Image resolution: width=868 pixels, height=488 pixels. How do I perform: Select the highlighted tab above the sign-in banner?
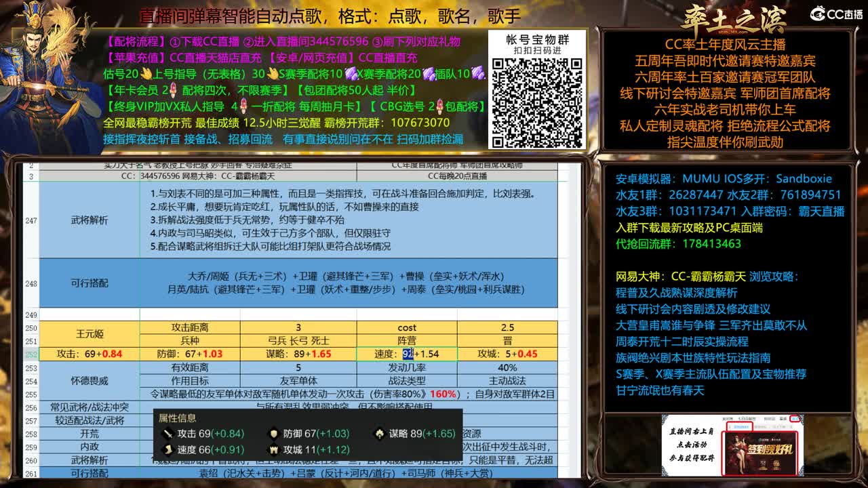[x=740, y=427]
